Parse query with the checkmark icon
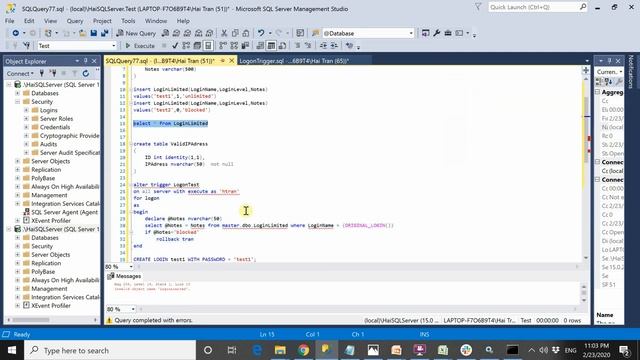This screenshot has height=360, width=640. 175,46
